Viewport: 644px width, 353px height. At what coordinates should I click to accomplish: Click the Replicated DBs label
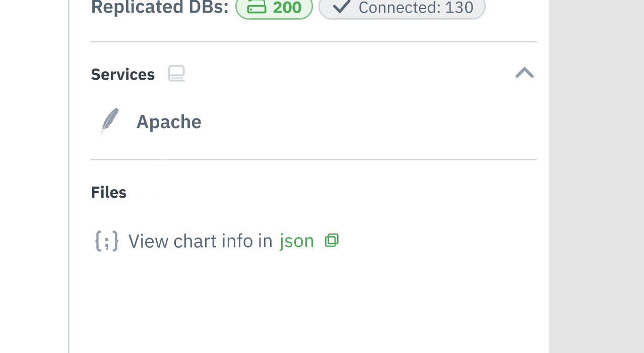[160, 7]
